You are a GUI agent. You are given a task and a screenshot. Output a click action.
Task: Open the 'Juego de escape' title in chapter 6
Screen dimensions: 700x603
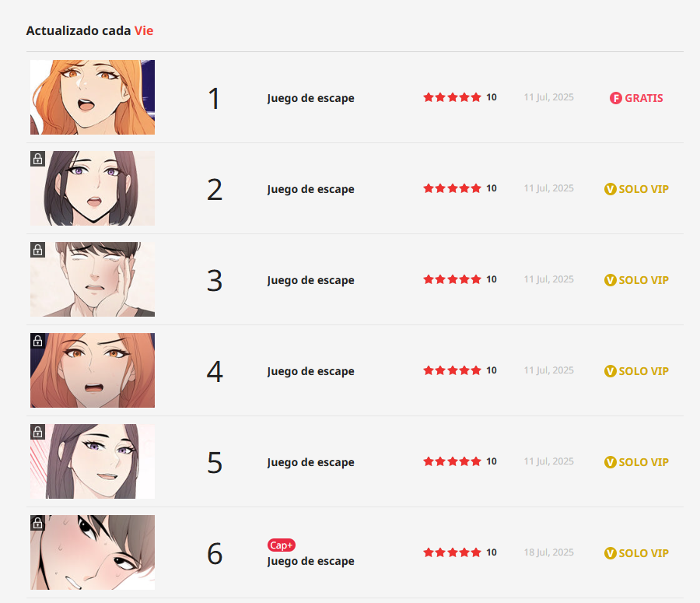pos(310,561)
